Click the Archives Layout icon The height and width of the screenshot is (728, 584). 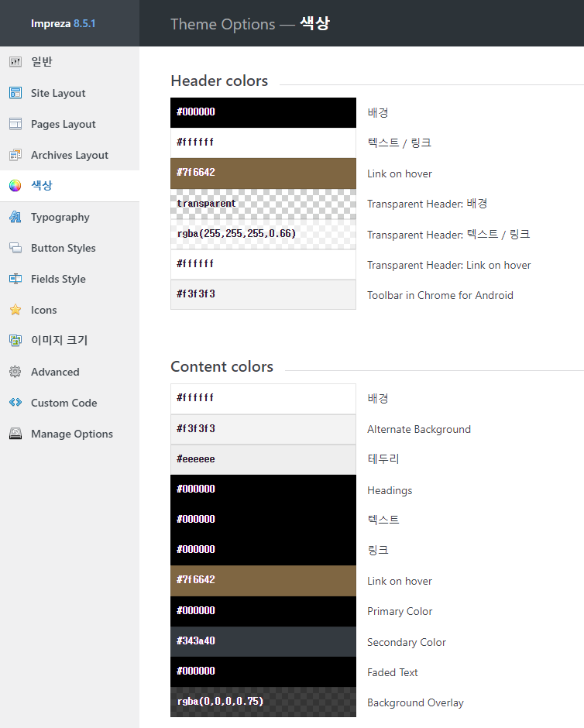tap(15, 155)
